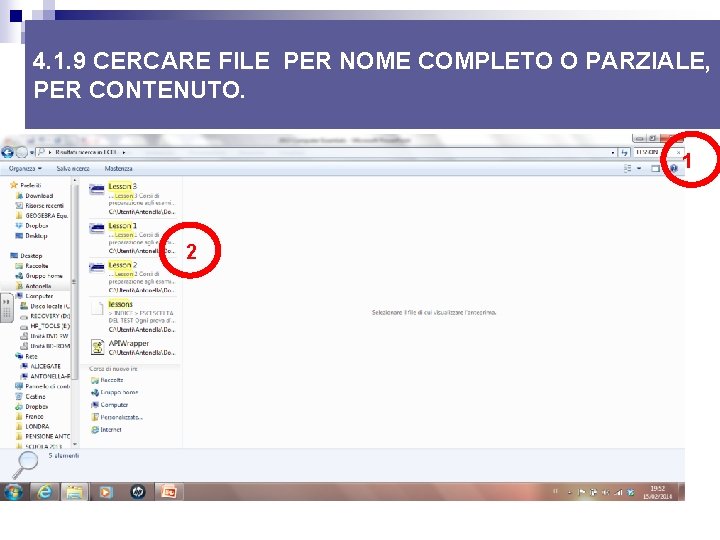
Task: Open the GEOGEBRA folder in favorites
Action: pos(42,215)
